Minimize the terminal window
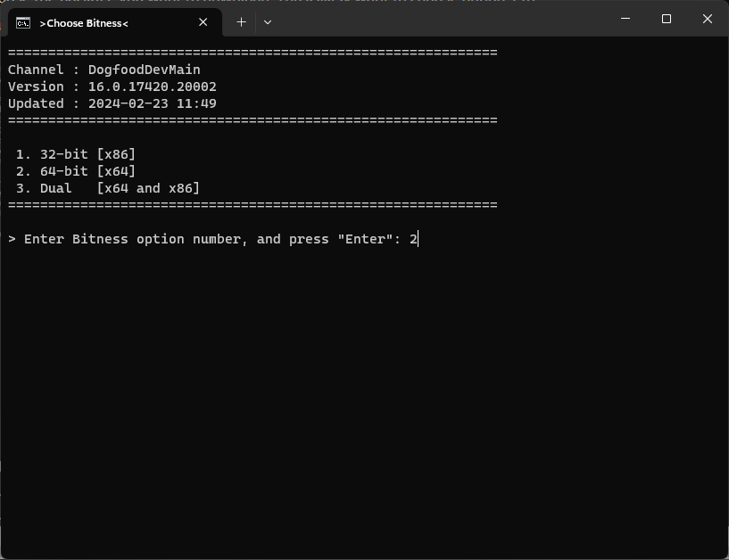 [625, 19]
